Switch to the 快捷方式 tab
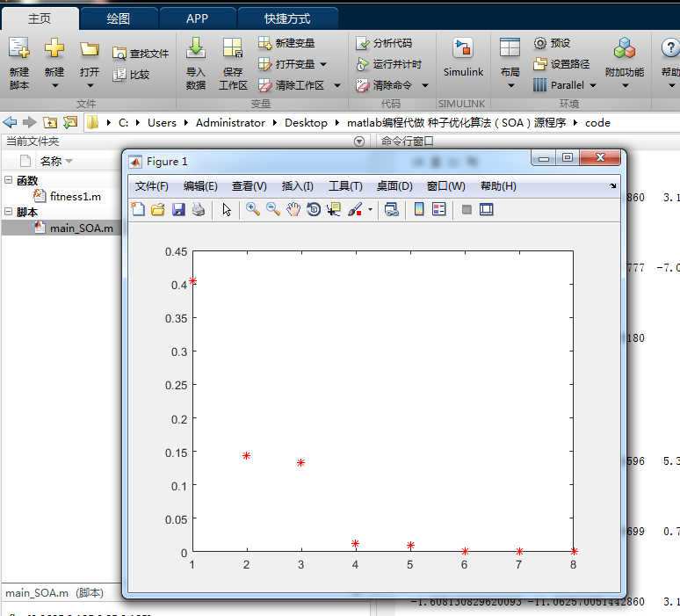680x616 pixels. (287, 18)
